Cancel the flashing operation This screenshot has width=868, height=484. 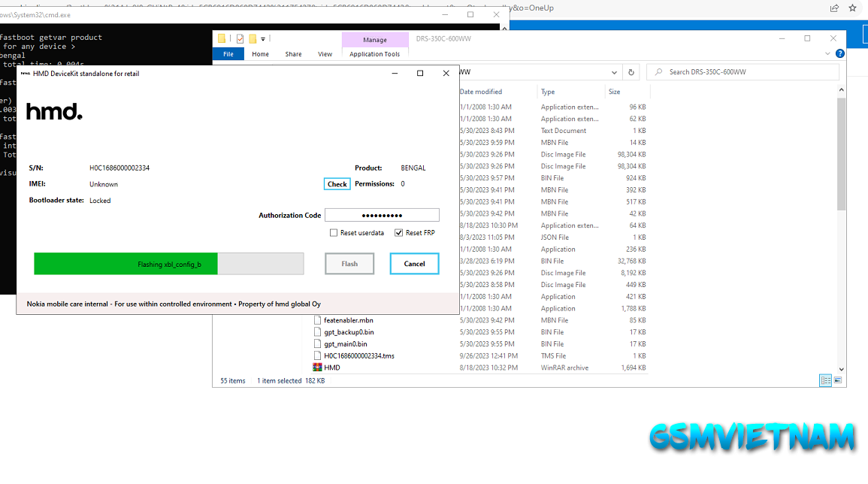(414, 264)
